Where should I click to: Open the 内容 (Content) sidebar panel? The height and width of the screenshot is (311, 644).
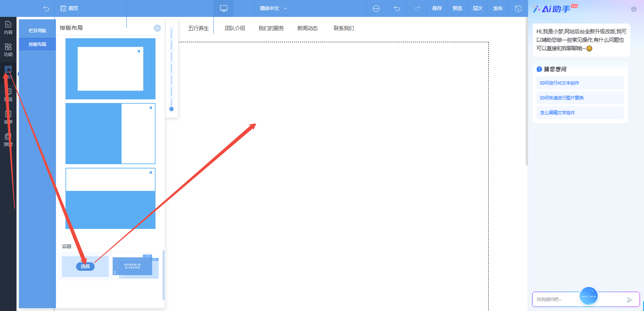coord(8,27)
